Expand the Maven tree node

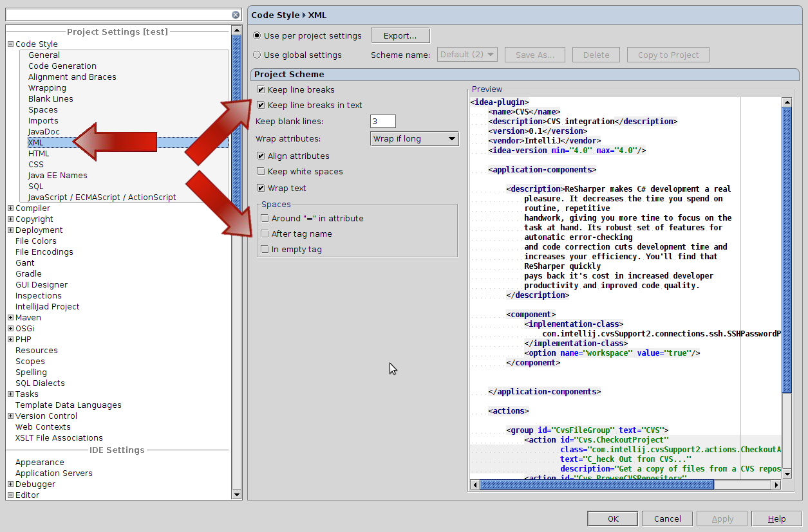click(x=10, y=318)
